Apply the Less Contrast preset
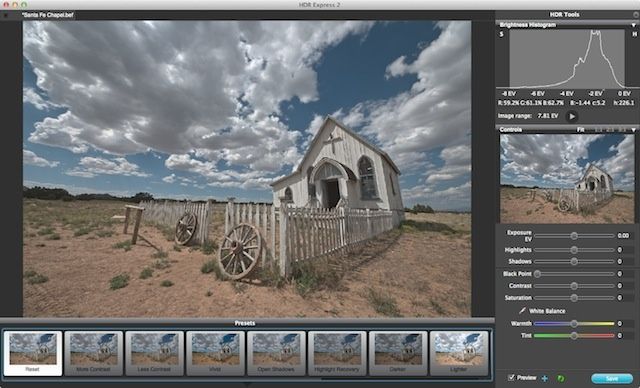Image resolution: width=640 pixels, height=388 pixels. (x=154, y=353)
